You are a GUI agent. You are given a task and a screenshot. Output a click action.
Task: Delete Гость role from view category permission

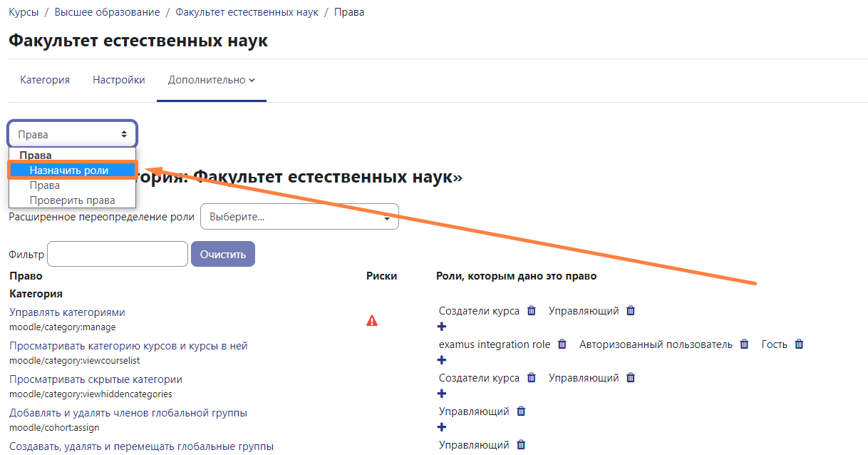click(799, 344)
